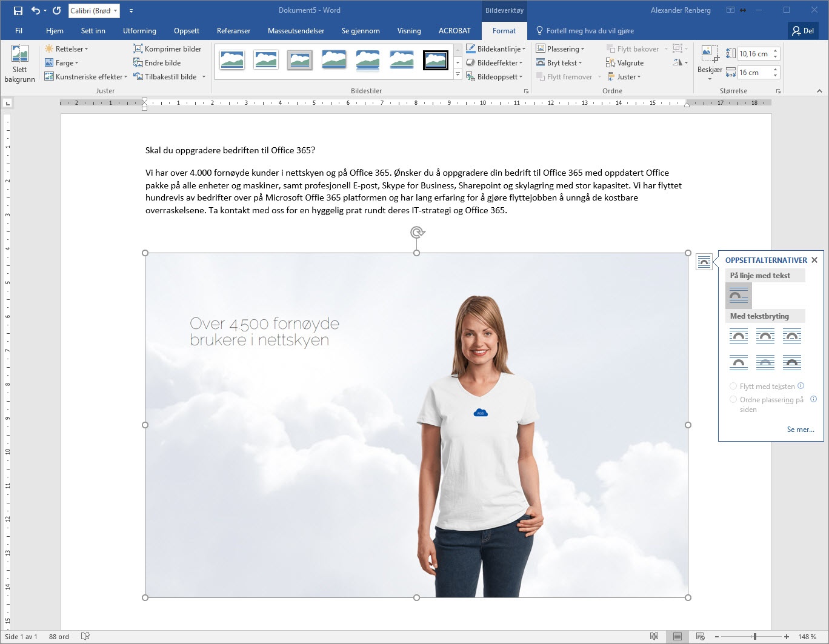Open the Calibri font name combo box
Screen dimensions: 829x644
coord(94,10)
